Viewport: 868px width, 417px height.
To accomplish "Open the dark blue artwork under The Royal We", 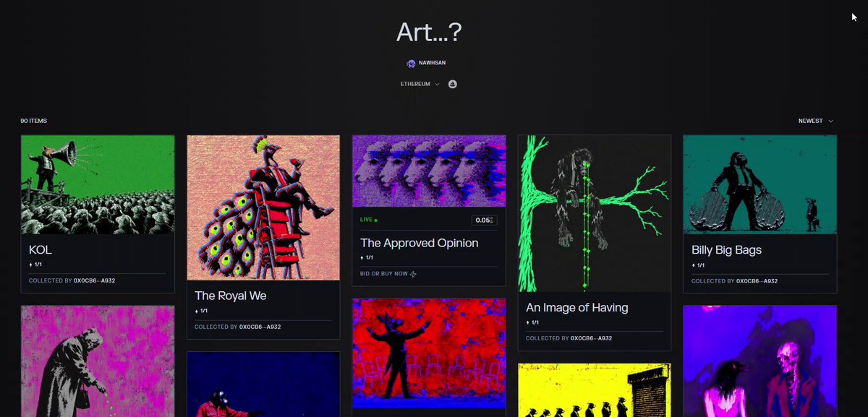I will pyautogui.click(x=263, y=384).
